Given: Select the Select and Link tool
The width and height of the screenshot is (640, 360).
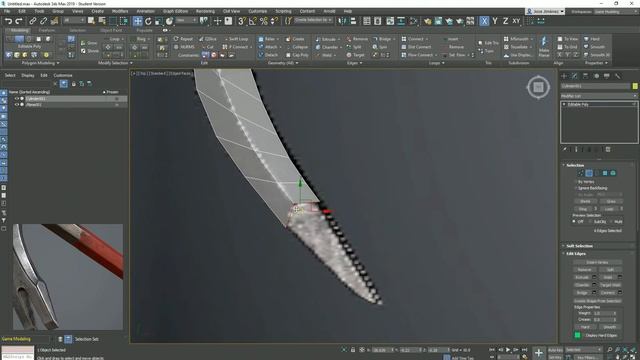Looking at the screenshot, I should [x=33, y=21].
